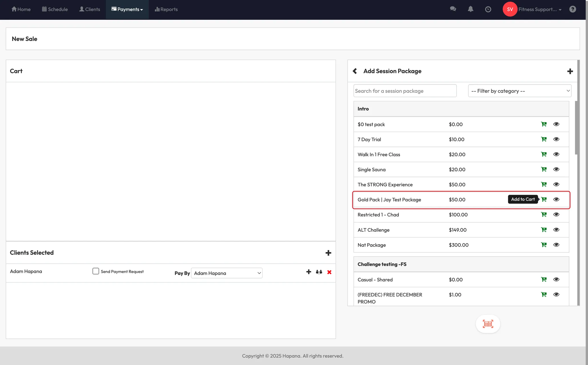Screen dimensions: 588x365
Task: Add 7 Day Trial to cart
Action: tap(544, 139)
